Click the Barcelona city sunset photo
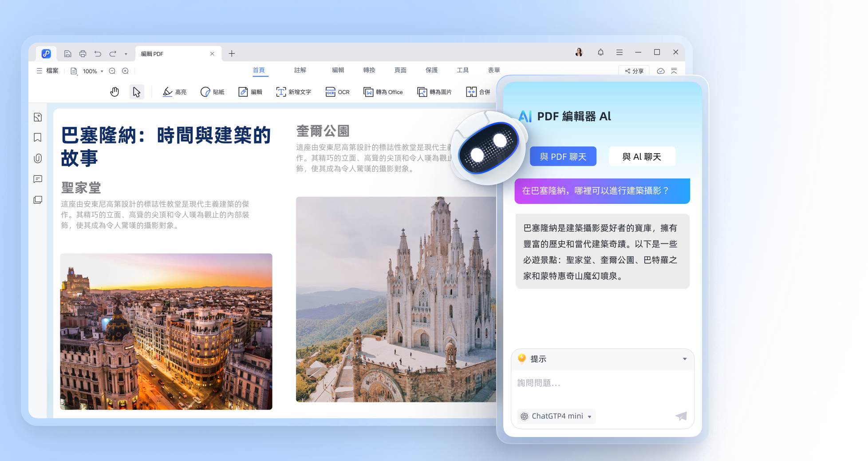 166,331
